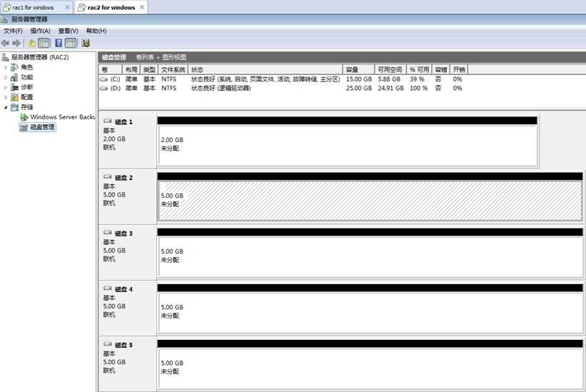This screenshot has height=392, width=586.
Task: Select the (C:) volume row icon
Action: [104, 79]
